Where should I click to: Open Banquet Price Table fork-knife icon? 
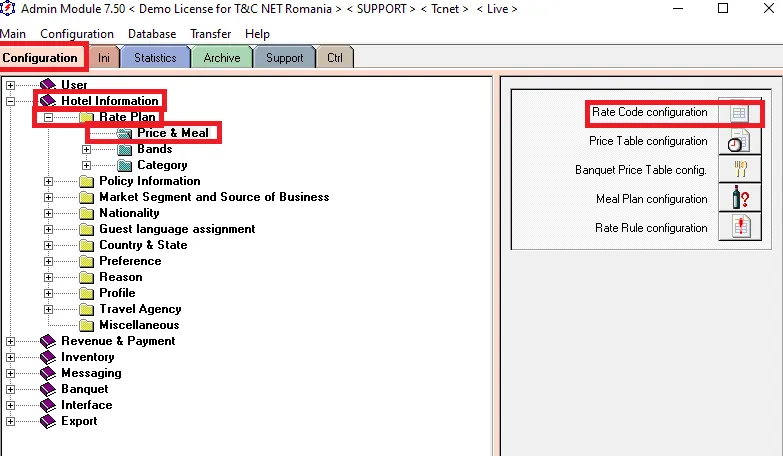[x=740, y=169]
